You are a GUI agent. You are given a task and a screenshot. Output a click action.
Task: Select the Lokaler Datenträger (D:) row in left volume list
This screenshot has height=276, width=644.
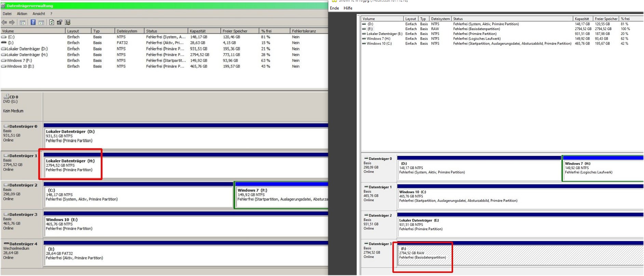click(164, 49)
